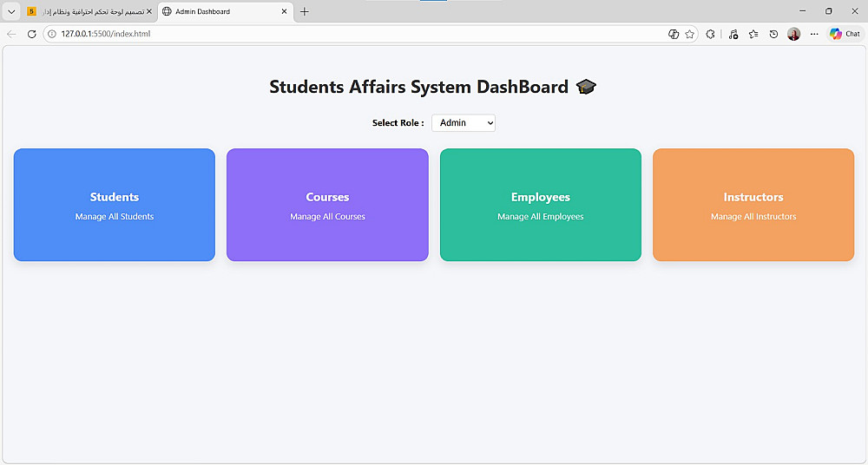Click the browser back arrow

click(x=11, y=34)
